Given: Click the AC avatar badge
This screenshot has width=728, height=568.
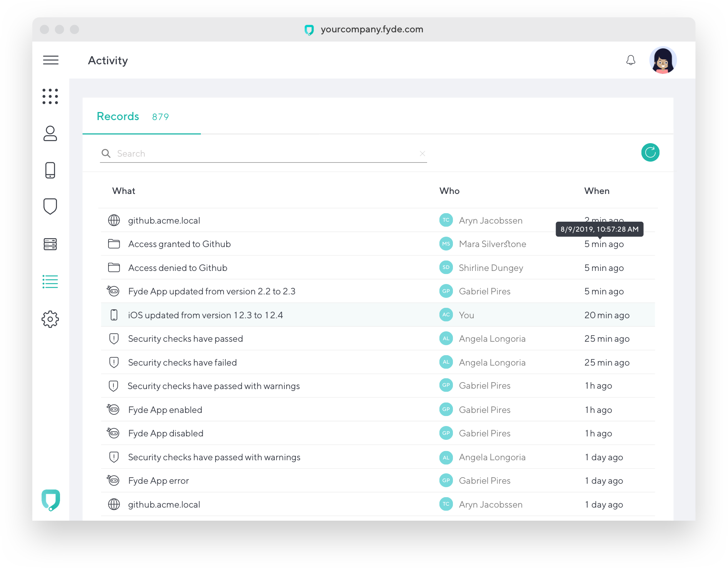Looking at the screenshot, I should coord(446,314).
